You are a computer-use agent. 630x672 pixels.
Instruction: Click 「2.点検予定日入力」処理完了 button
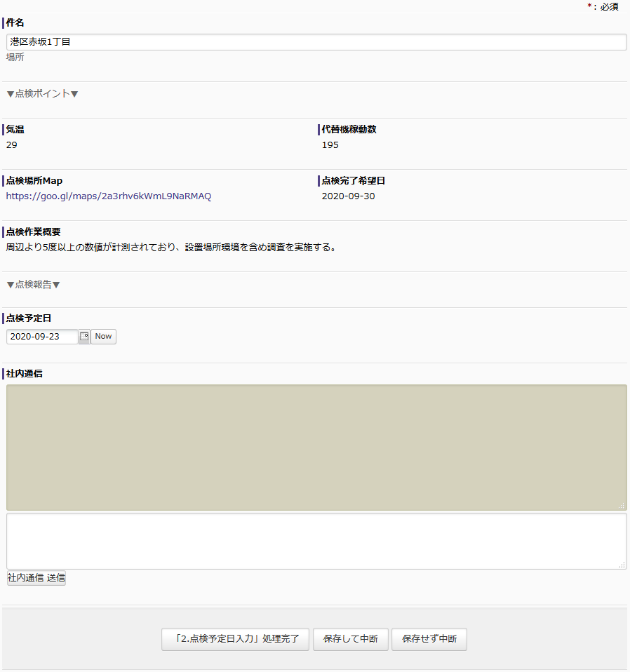tap(235, 639)
